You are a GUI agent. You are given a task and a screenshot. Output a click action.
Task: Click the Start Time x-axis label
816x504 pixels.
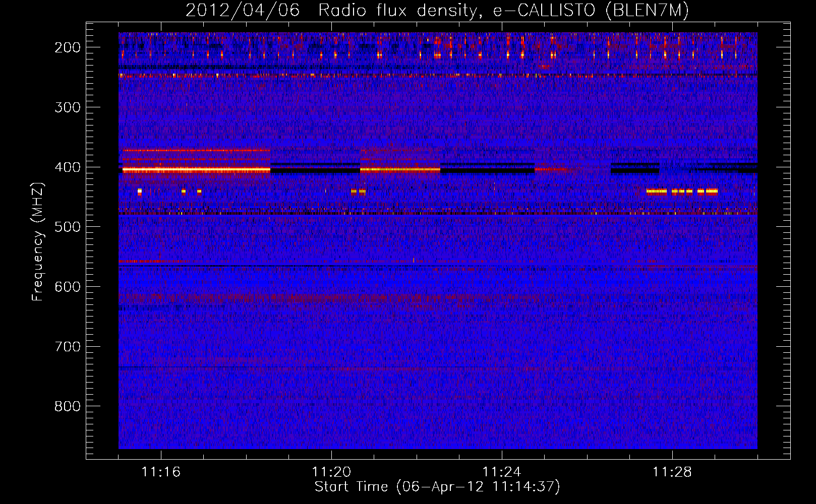click(x=437, y=487)
